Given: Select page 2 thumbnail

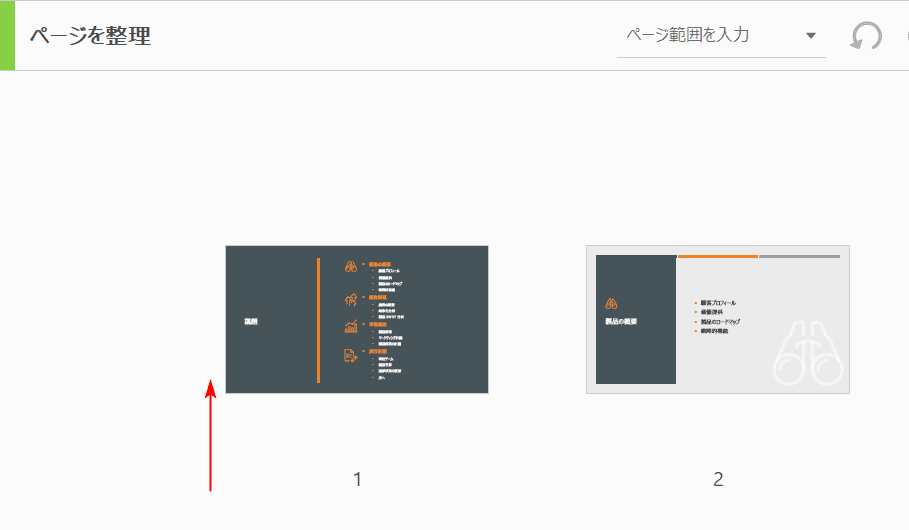Looking at the screenshot, I should 718,320.
